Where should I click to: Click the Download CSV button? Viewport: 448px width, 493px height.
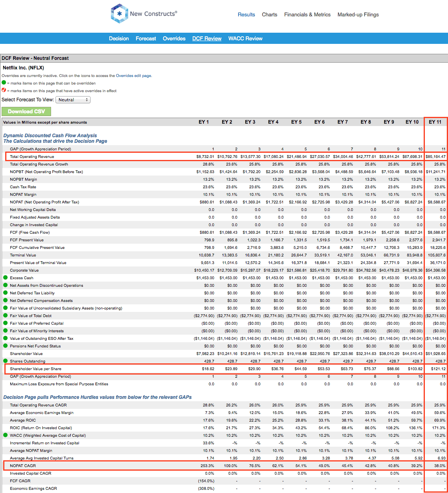pyautogui.click(x=26, y=111)
